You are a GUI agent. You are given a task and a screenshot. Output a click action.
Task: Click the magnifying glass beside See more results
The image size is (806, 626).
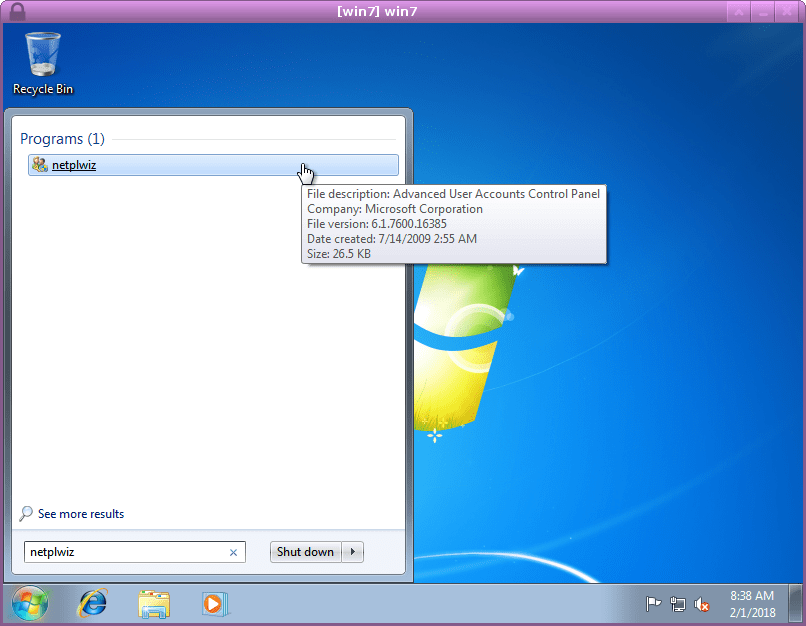click(x=25, y=513)
